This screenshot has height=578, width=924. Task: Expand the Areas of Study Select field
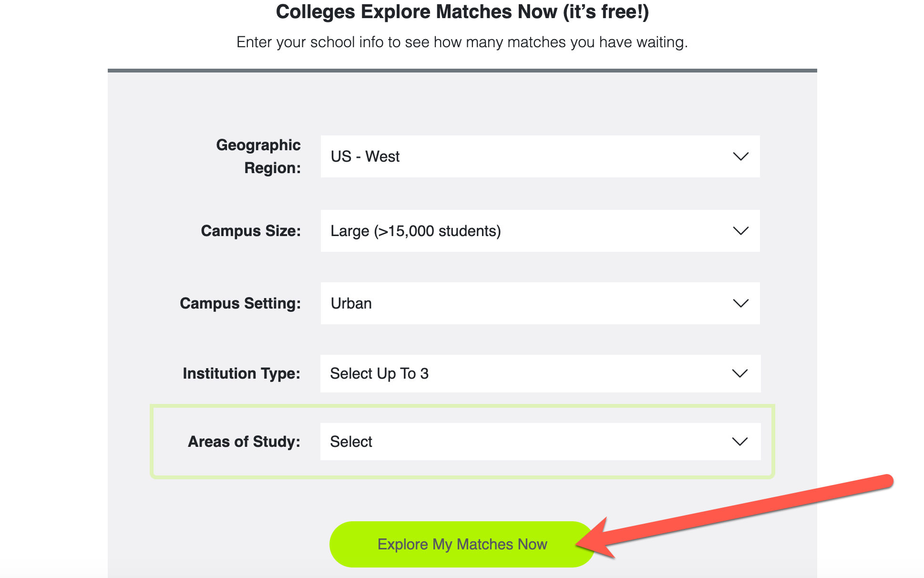pos(524,442)
